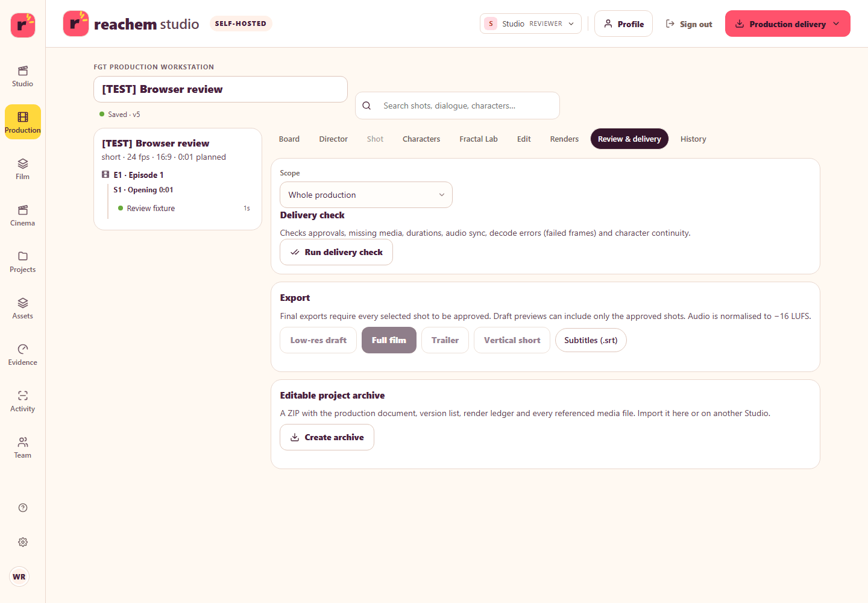Focus the search shots, dialogue, characters field
Screen dimensions: 868x603
[x=458, y=106]
